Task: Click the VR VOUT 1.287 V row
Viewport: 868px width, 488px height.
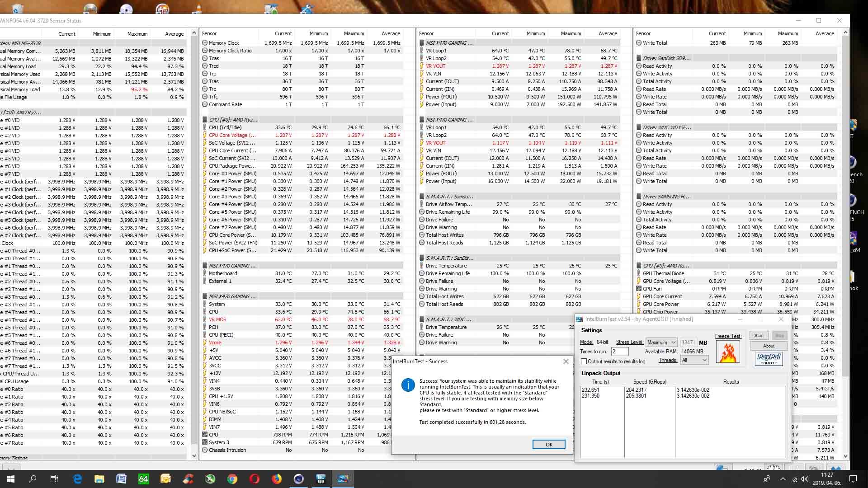Action: (x=519, y=66)
